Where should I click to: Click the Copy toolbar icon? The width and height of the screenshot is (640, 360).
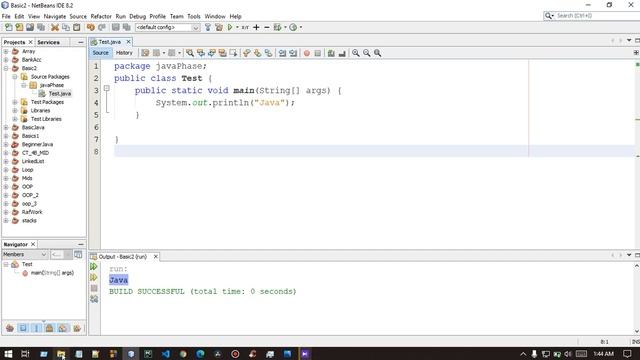tap(66, 27)
